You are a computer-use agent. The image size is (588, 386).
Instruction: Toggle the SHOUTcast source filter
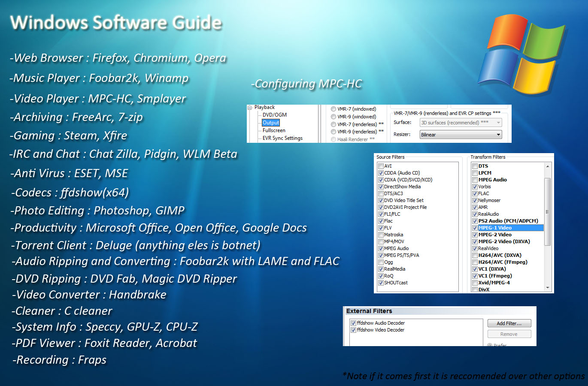(x=381, y=283)
